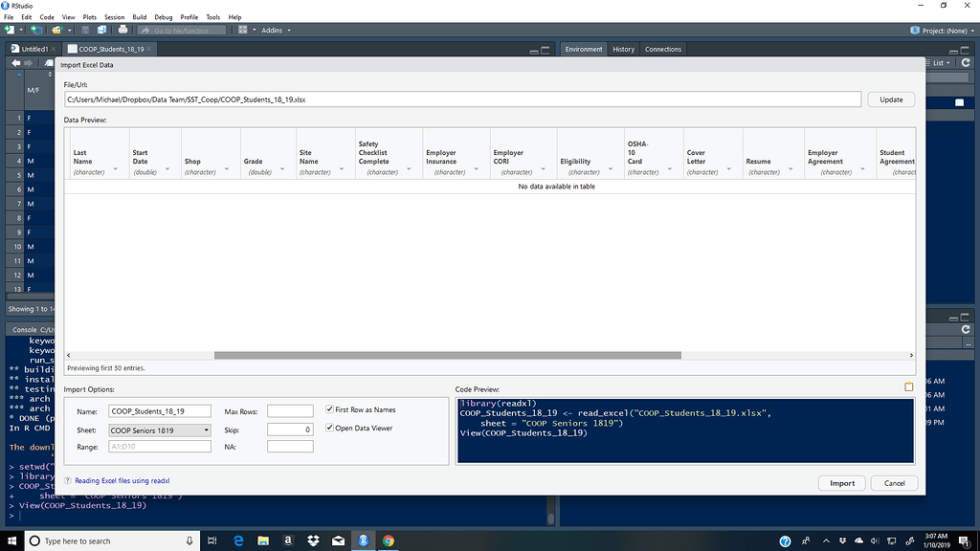Click the new project icon on the toolbar

coord(36,29)
